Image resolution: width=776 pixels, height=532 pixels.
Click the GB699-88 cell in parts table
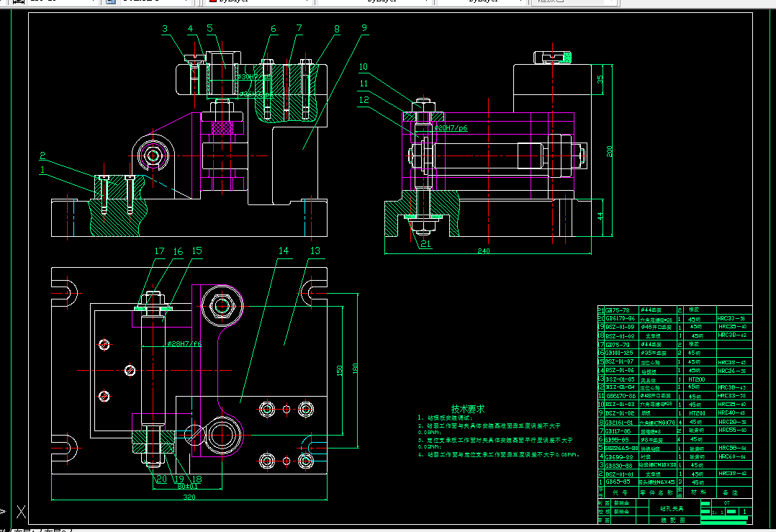pos(618,457)
